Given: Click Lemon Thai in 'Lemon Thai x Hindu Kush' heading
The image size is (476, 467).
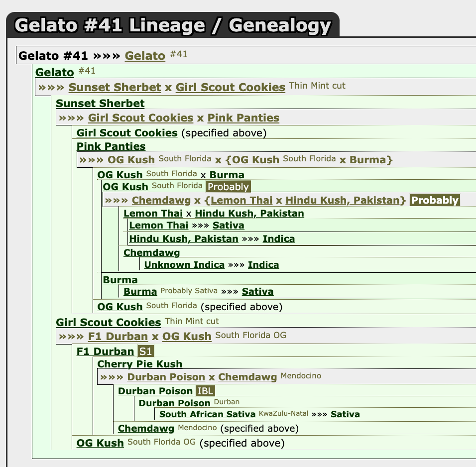Looking at the screenshot, I should (153, 214).
